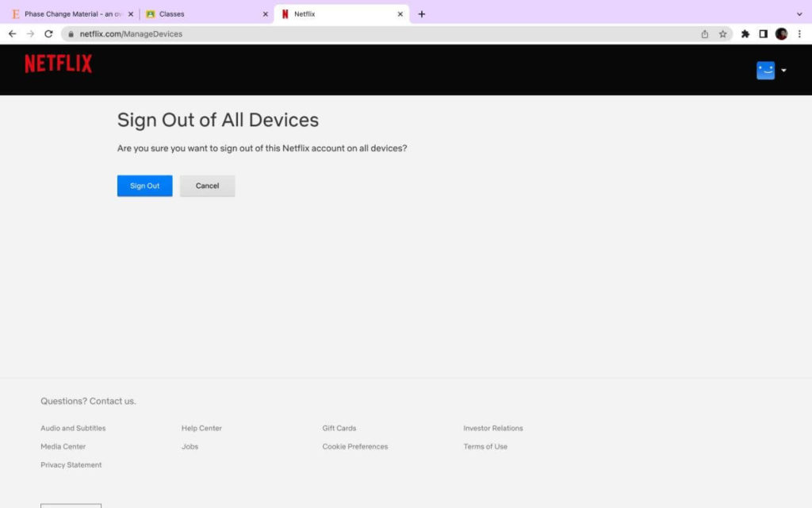Open Media Center footer link
812x508 pixels.
(x=63, y=446)
